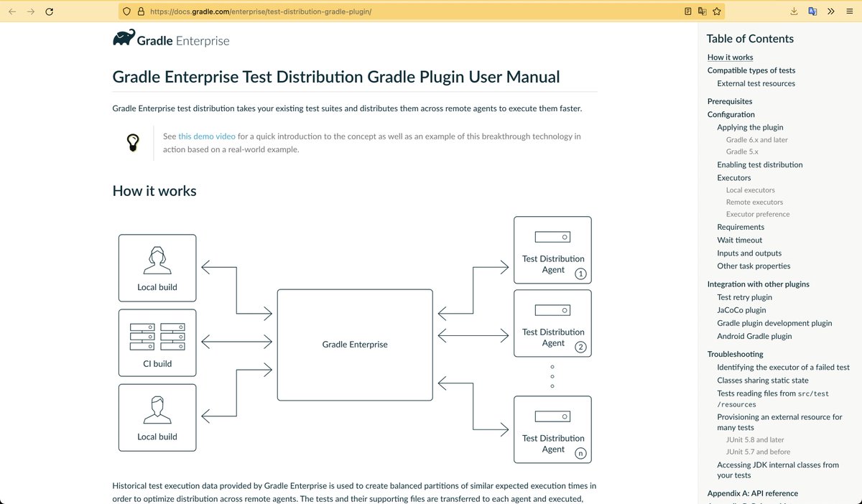The image size is (862, 504).
Task: Open 'Compatible types of tests' section link
Action: pyautogui.click(x=751, y=70)
